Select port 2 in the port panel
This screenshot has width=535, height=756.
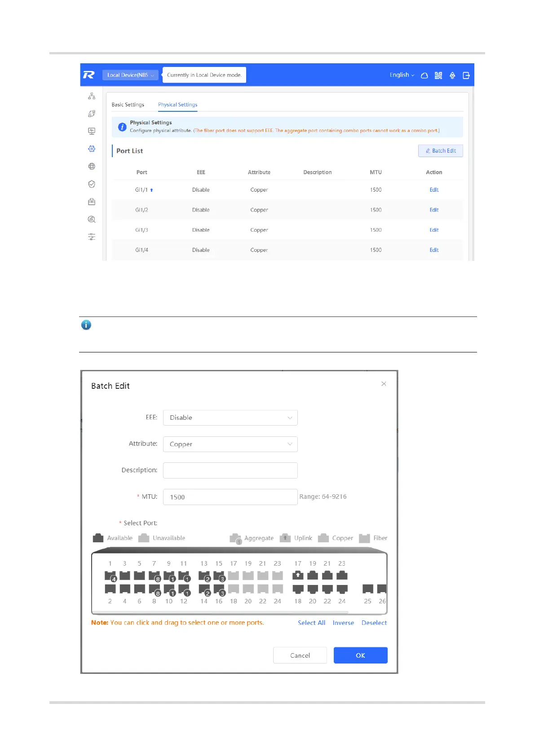110,589
